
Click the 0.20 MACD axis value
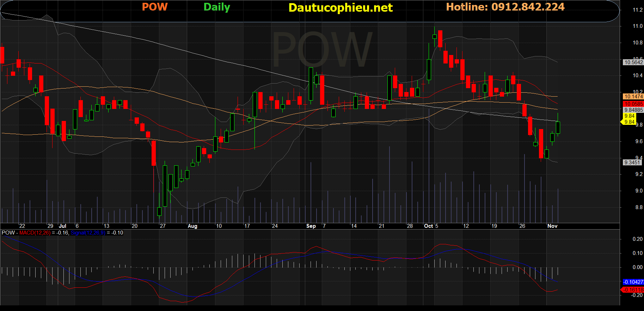pos(638,239)
